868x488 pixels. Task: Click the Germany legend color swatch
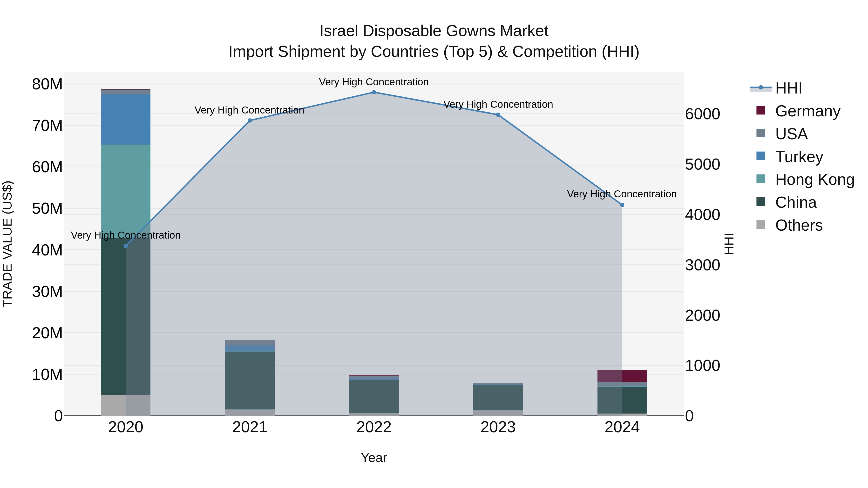(x=760, y=110)
